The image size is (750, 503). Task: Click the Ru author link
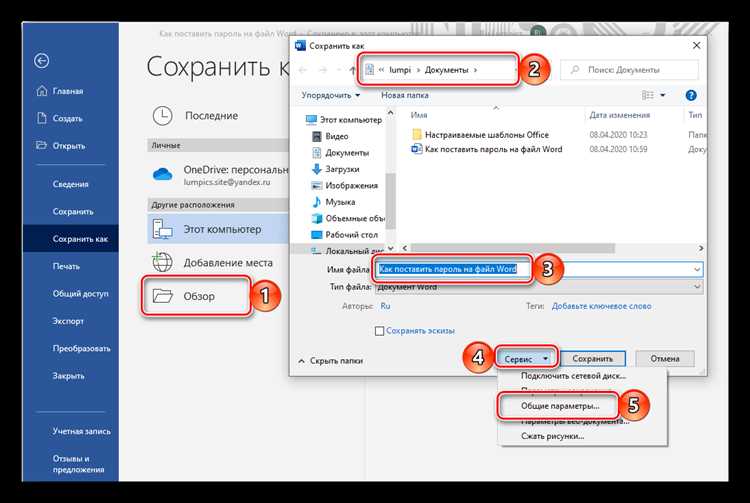point(386,306)
